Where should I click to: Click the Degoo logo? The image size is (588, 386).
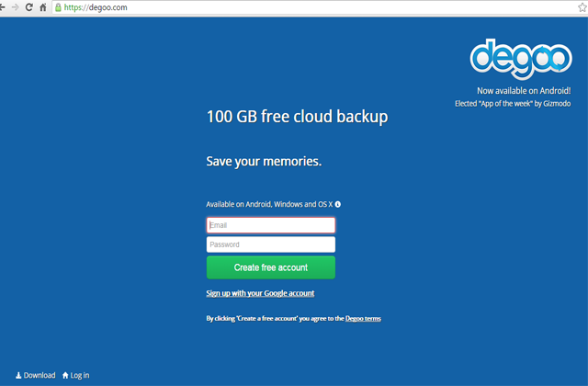pyautogui.click(x=521, y=59)
